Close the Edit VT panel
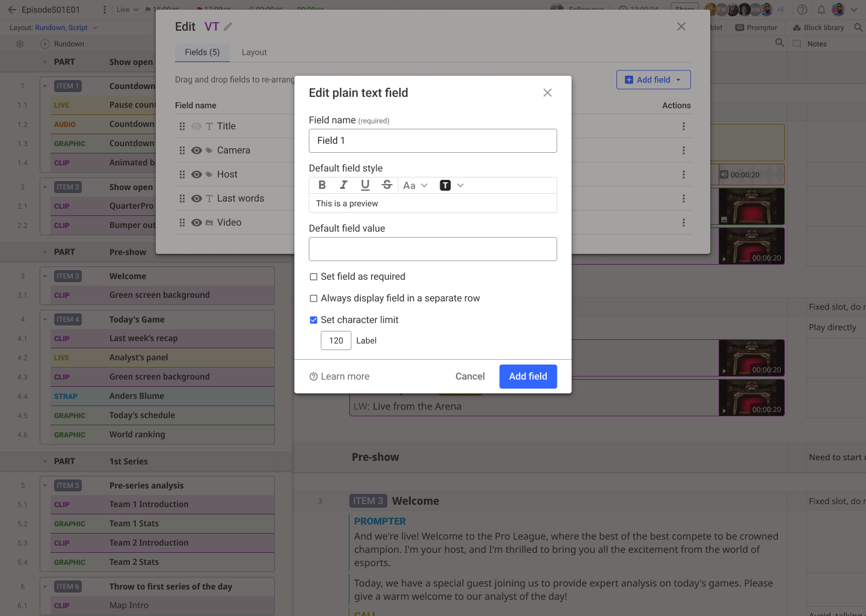Image resolution: width=866 pixels, height=616 pixels. 681,26
